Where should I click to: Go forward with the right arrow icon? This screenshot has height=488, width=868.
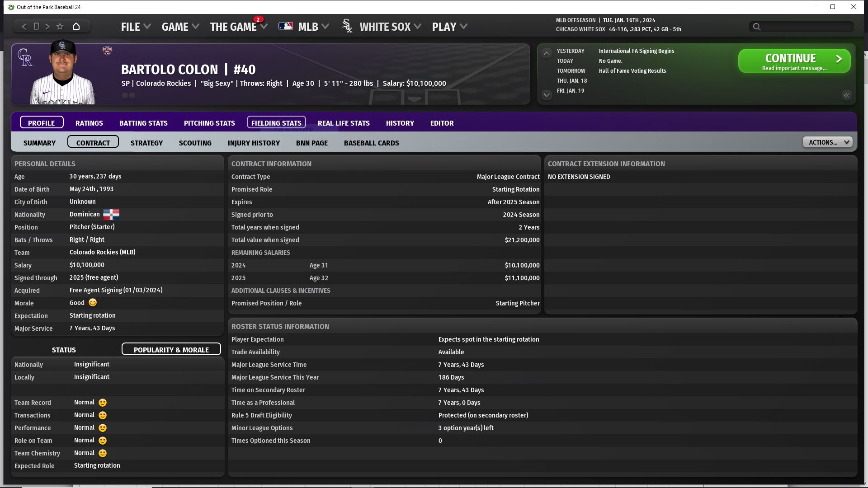47,26
